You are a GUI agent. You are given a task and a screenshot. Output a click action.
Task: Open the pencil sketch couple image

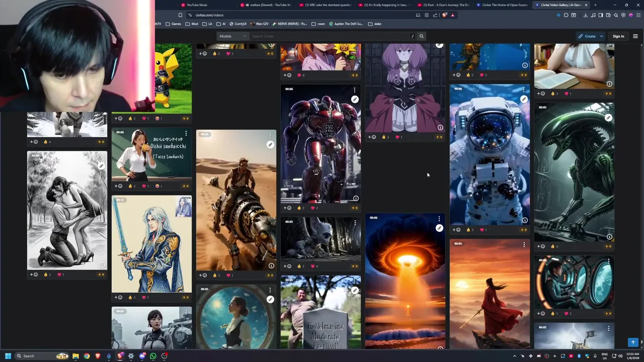point(67,210)
